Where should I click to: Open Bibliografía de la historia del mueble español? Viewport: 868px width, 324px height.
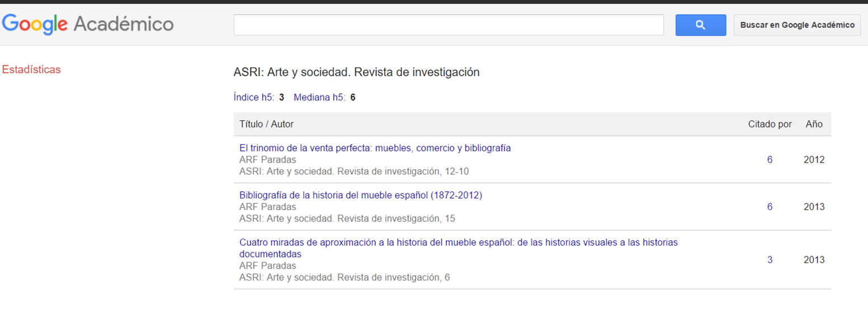click(361, 195)
